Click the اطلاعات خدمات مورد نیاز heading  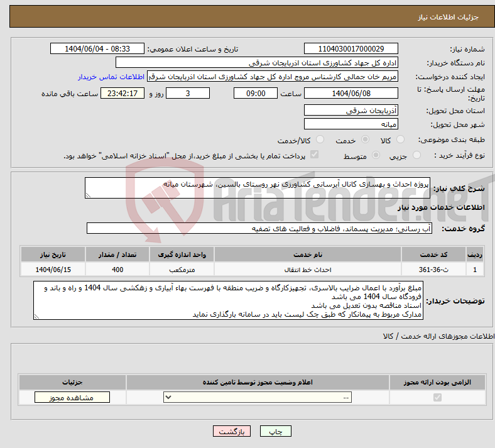[x=441, y=207]
